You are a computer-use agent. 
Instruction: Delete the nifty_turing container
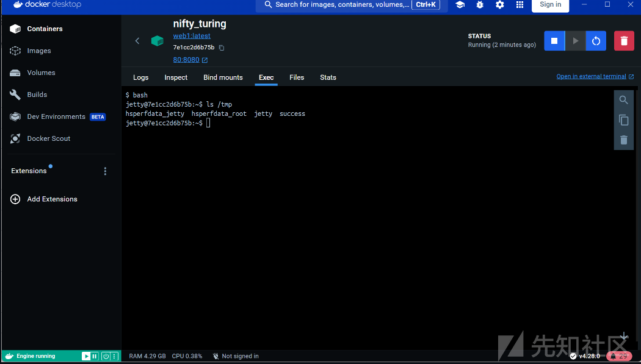(x=624, y=41)
